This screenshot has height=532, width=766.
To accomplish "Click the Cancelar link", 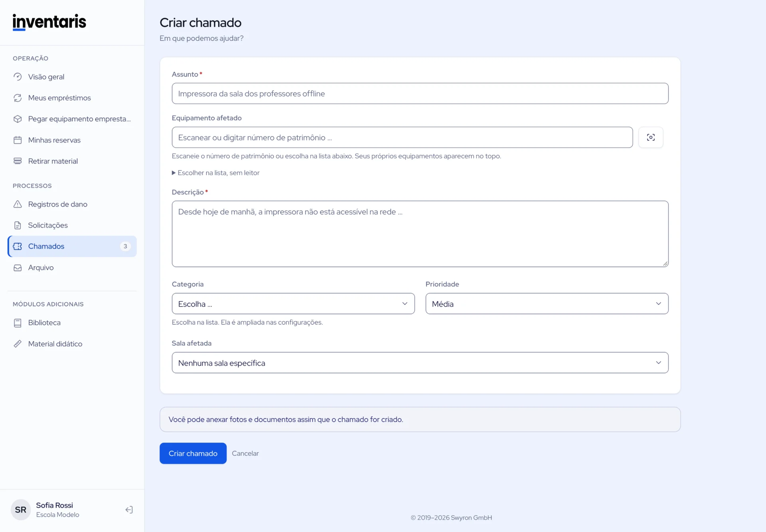I will 245,453.
